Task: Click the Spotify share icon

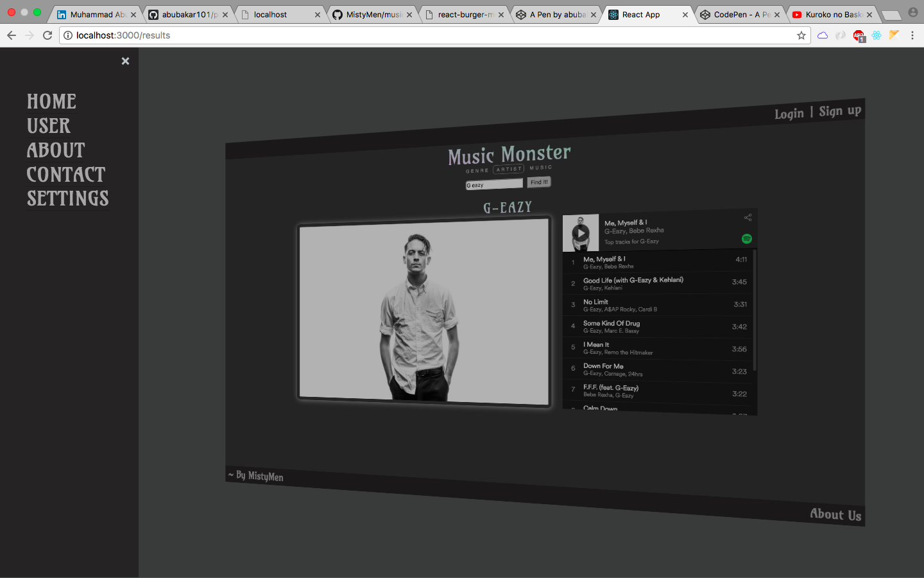Action: click(x=748, y=218)
